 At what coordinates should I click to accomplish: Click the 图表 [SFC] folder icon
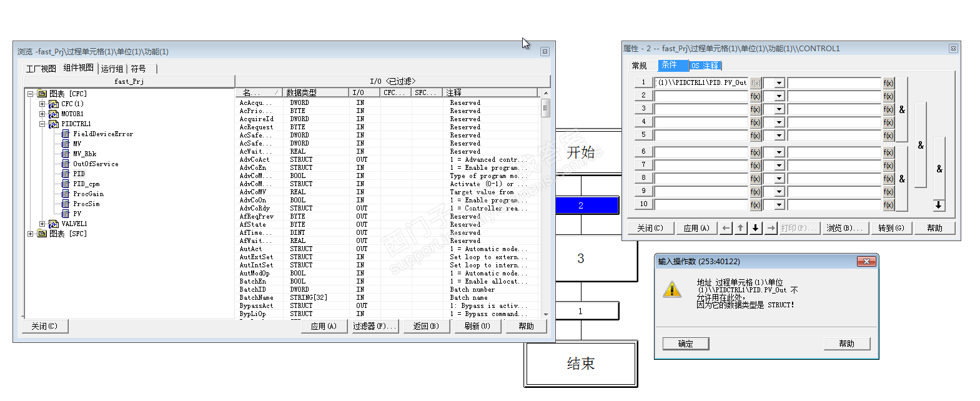click(x=42, y=234)
